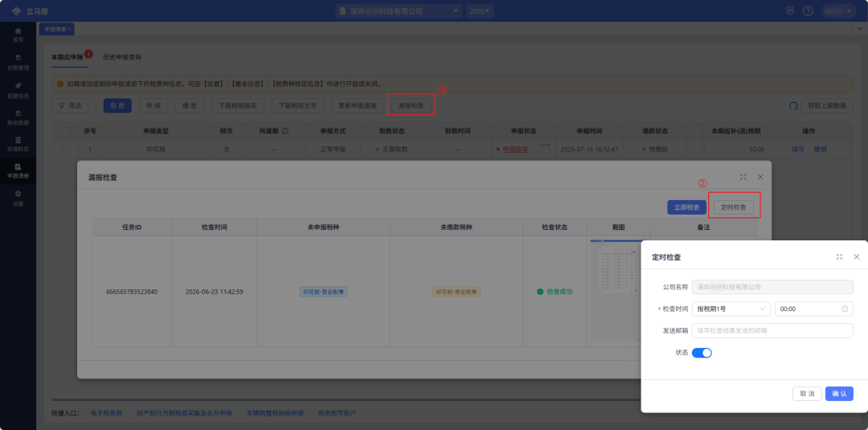Image resolution: width=868 pixels, height=430 pixels.
Task: Click 下载税局报表 button
Action: pos(238,106)
